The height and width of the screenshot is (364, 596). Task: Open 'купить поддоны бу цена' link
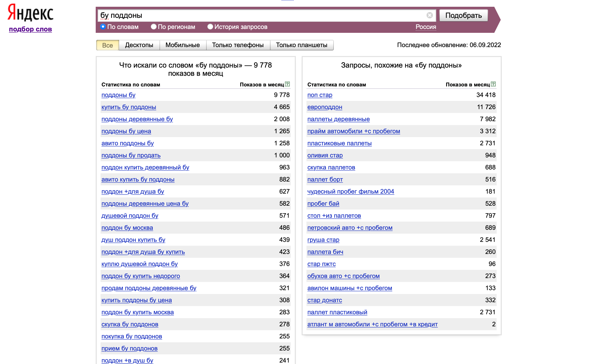click(x=136, y=300)
